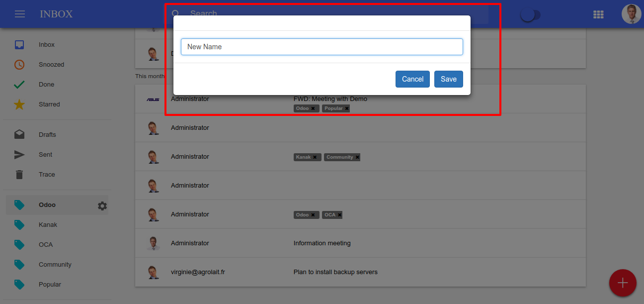Viewport: 644px width, 304px height.
Task: Open the Information meeting message
Action: (x=322, y=243)
